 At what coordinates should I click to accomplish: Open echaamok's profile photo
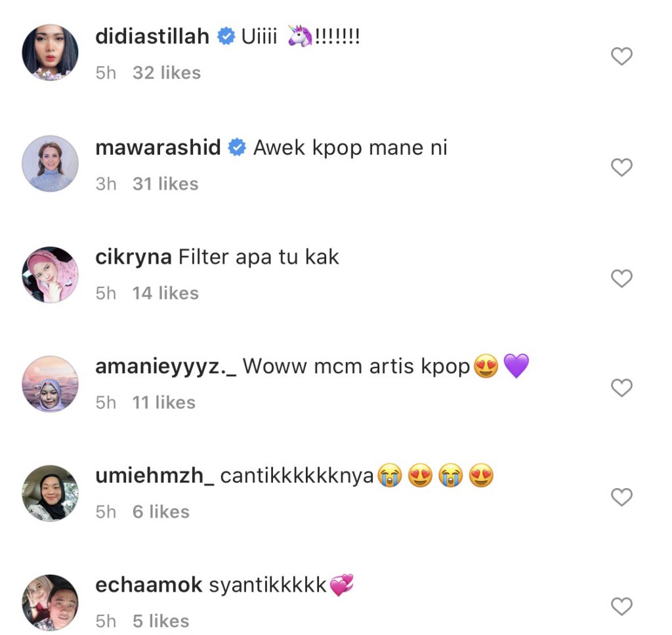(x=51, y=602)
